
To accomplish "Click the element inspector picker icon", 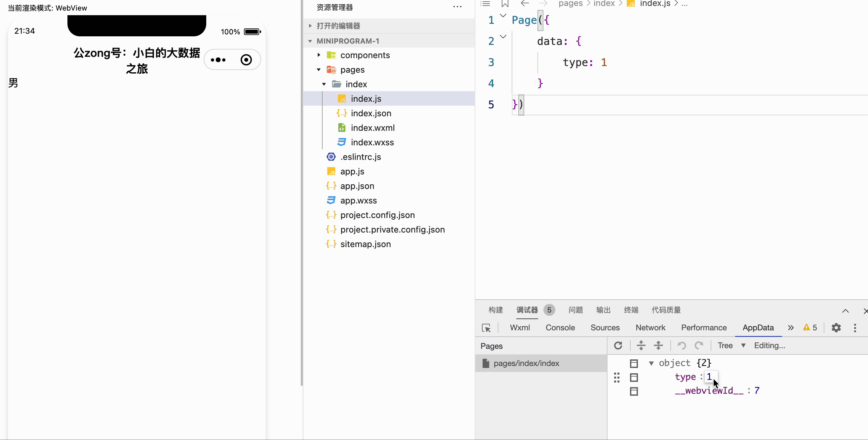I will tap(486, 328).
